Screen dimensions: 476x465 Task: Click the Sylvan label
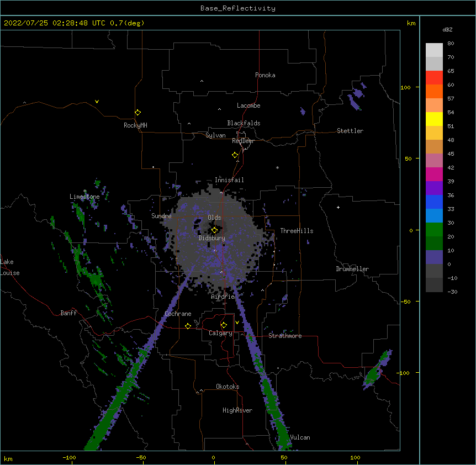coord(215,135)
